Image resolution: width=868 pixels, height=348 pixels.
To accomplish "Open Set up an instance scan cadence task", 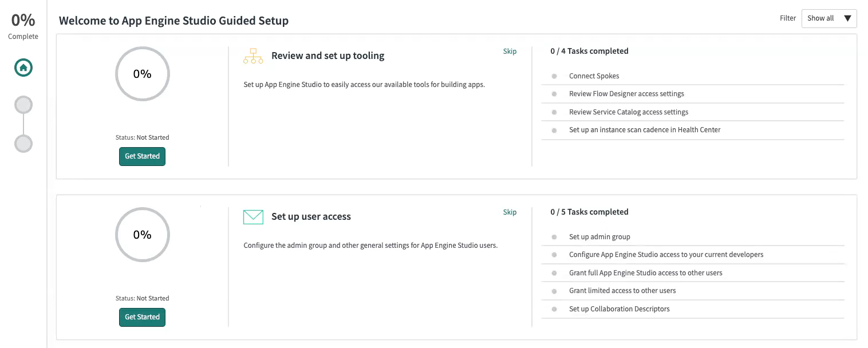I will [x=645, y=130].
